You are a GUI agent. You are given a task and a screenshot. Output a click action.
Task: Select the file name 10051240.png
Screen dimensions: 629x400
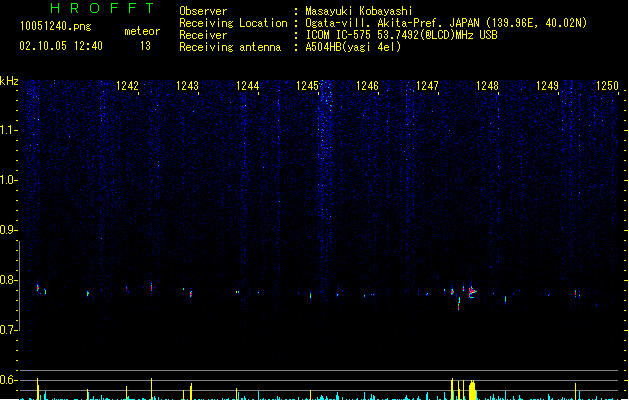[55, 26]
